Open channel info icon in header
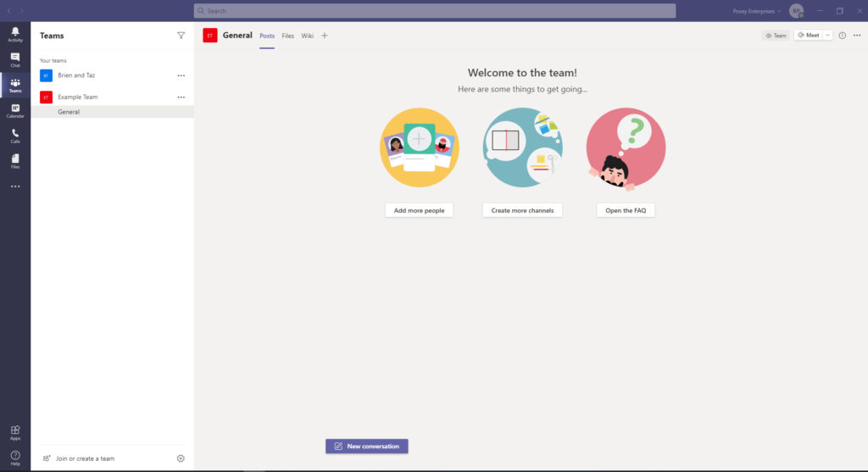The image size is (868, 472). (842, 36)
